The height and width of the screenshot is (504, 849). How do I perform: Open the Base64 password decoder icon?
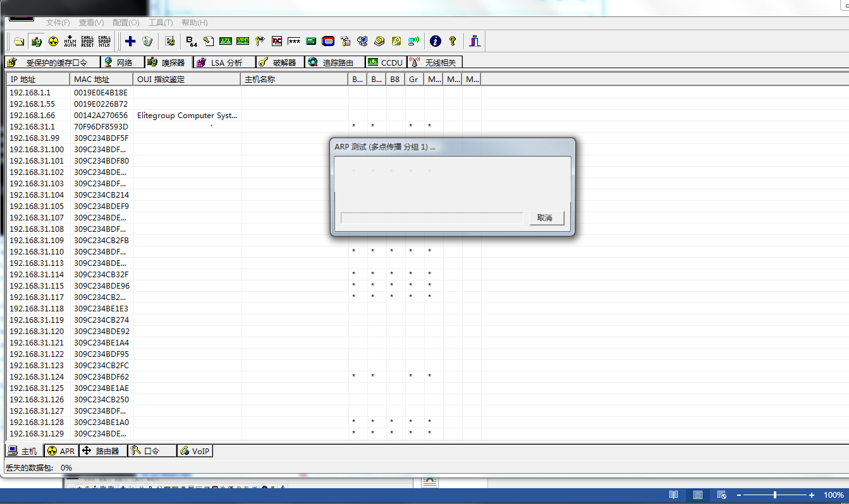(192, 41)
